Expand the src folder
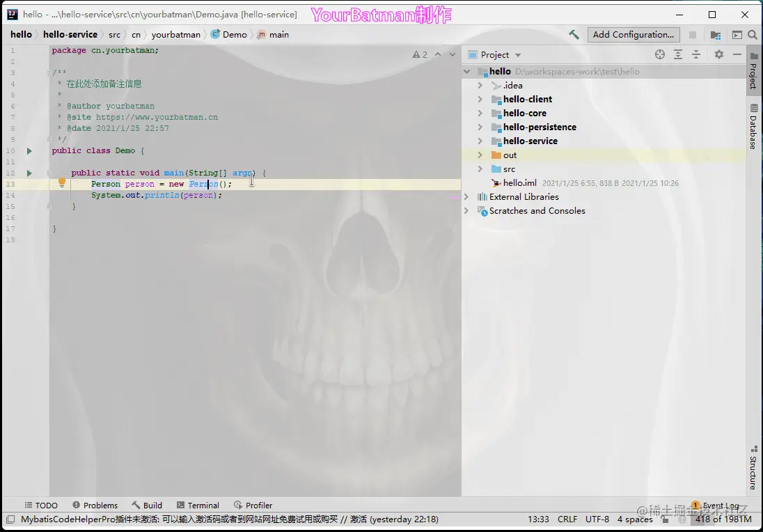 tap(480, 169)
